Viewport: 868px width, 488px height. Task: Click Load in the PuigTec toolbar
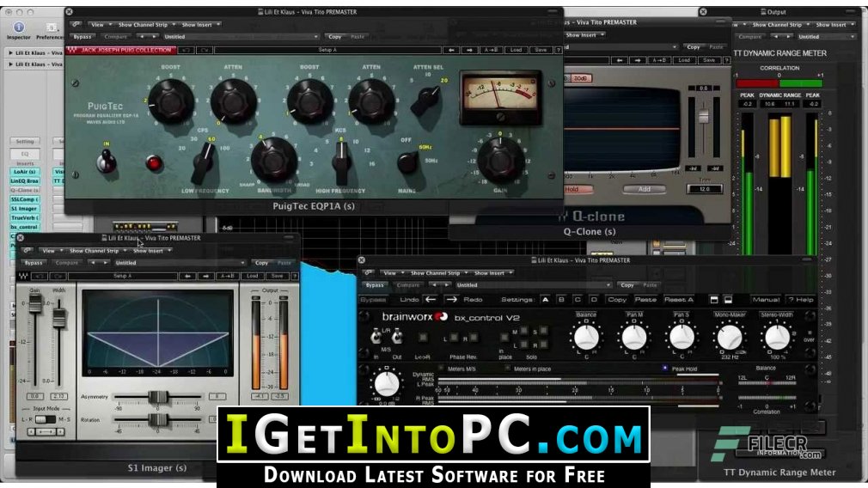516,50
